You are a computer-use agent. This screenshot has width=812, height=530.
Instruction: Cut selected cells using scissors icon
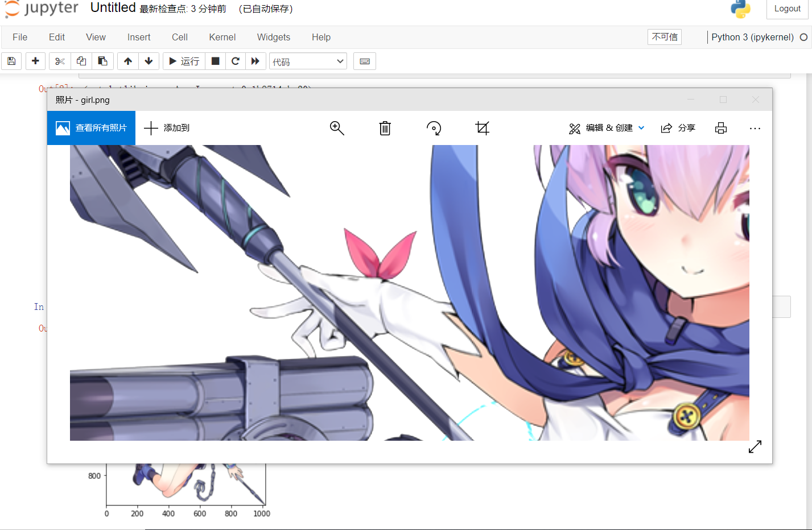(x=60, y=61)
